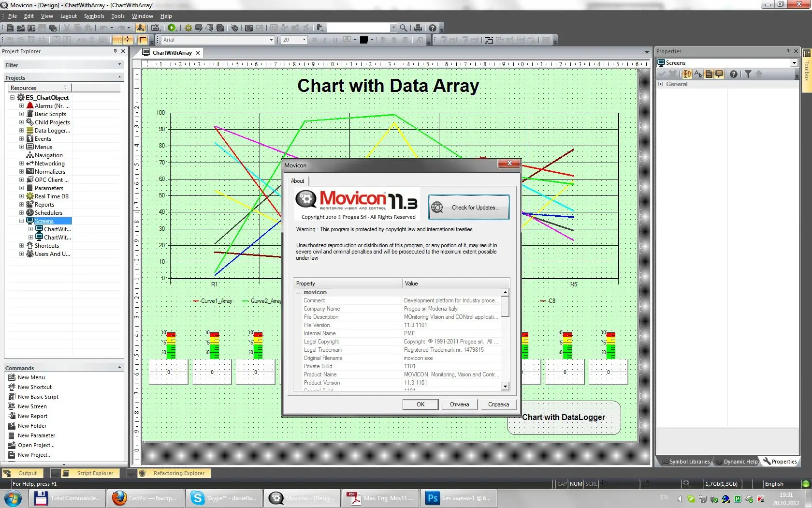Viewport: 812px width, 508px height.
Task: Open the Arial font dropdown
Action: 271,40
